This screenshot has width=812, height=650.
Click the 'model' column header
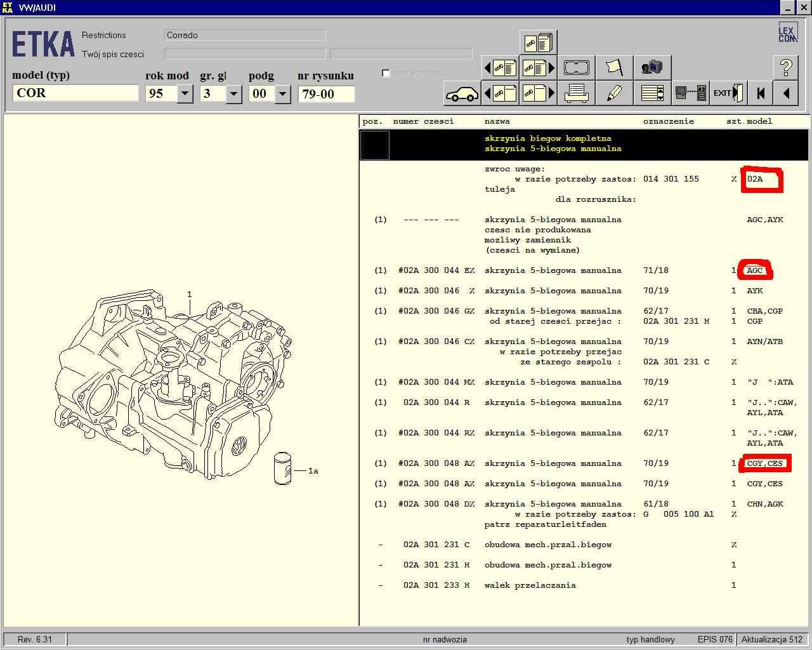point(759,121)
